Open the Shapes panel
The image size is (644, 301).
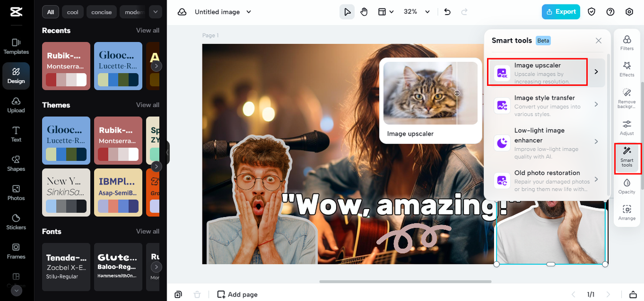[x=16, y=163]
